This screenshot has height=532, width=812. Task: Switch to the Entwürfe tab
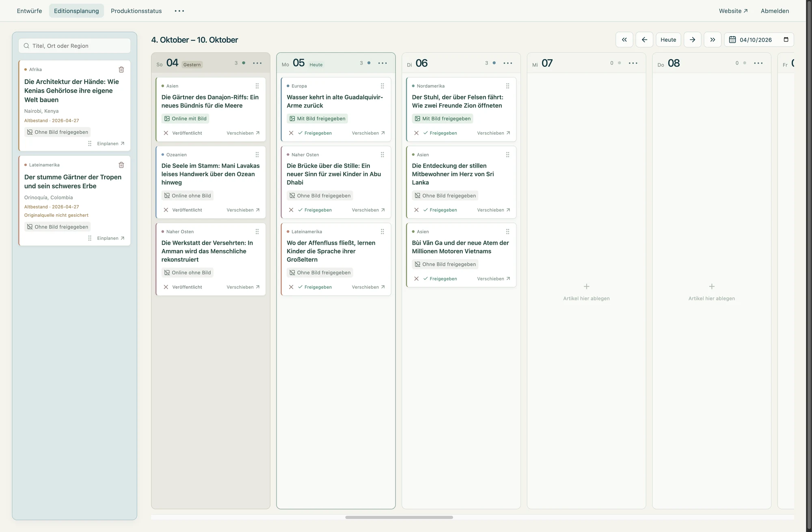click(29, 11)
